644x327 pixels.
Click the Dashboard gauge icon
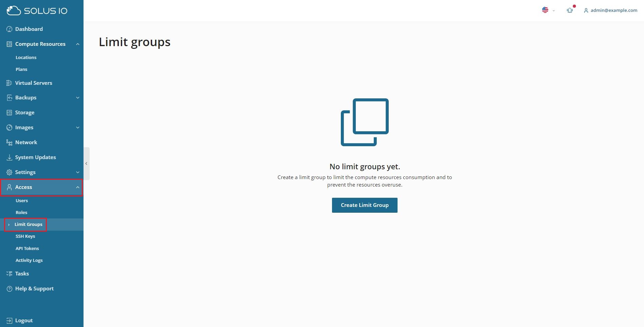10,29
